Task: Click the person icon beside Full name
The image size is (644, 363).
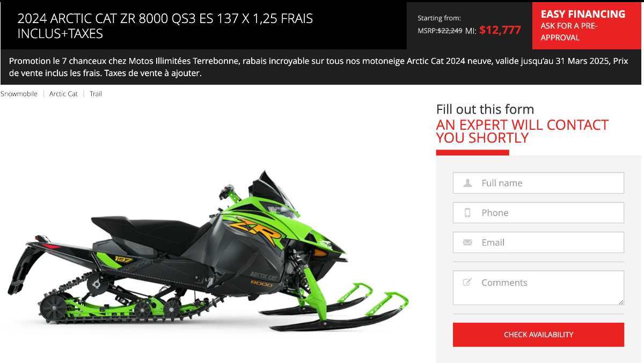Action: coord(467,183)
